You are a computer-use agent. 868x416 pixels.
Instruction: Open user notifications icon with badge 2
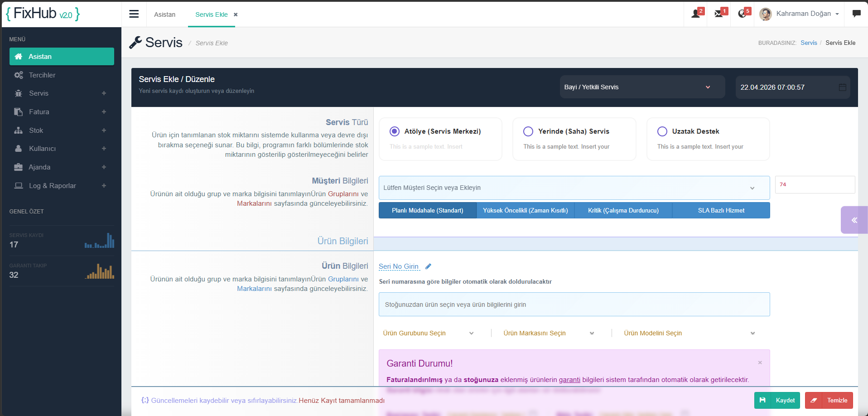point(696,13)
